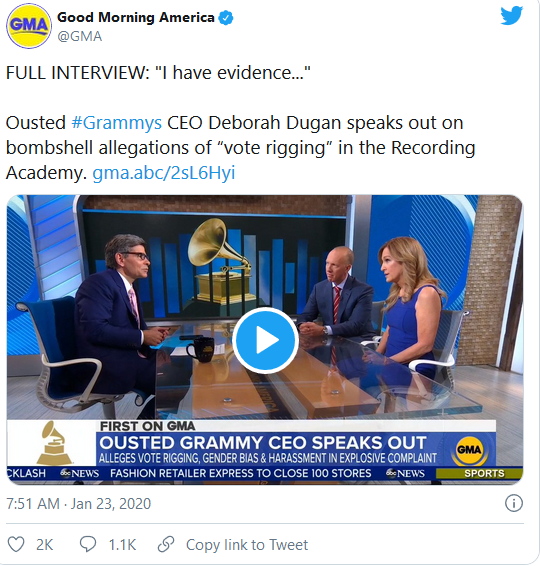Click the 7:51 AM Jan 23, 2020 timestamp

pos(78,504)
